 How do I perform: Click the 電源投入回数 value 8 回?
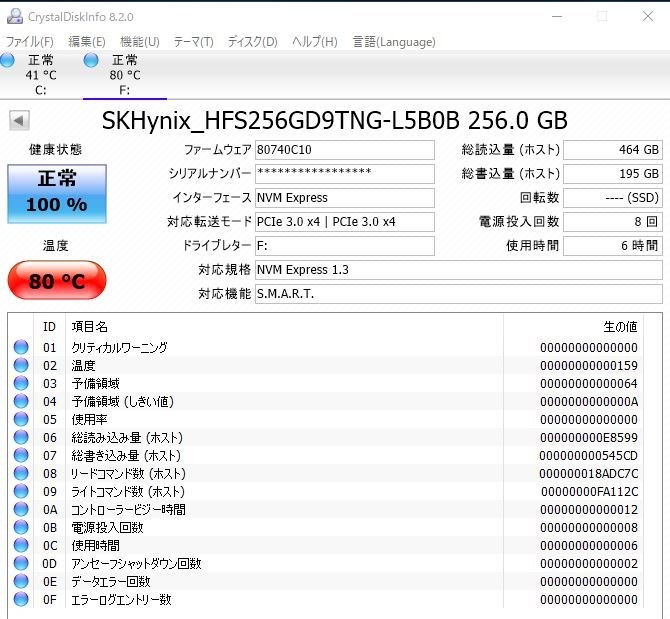(x=613, y=222)
